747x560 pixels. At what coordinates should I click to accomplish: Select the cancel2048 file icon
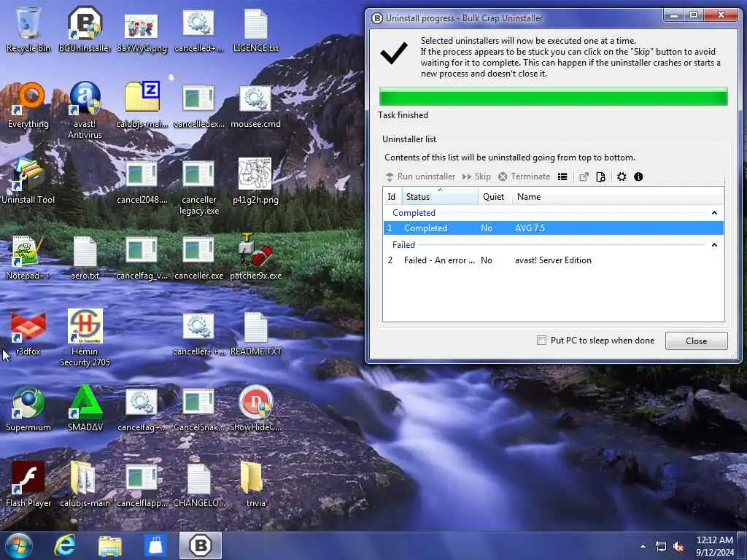coord(142,183)
